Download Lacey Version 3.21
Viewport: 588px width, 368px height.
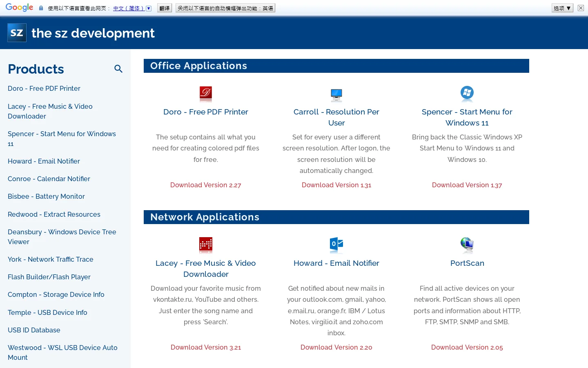(x=206, y=347)
